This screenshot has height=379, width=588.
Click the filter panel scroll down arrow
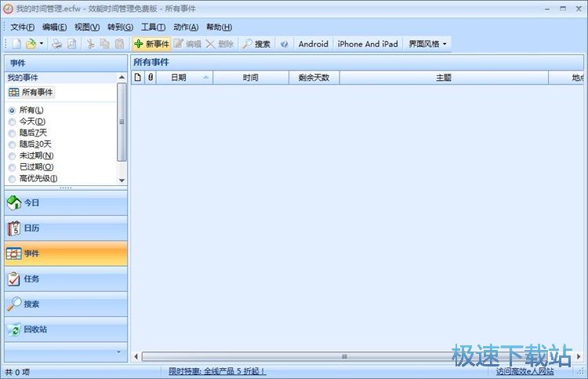tap(122, 180)
